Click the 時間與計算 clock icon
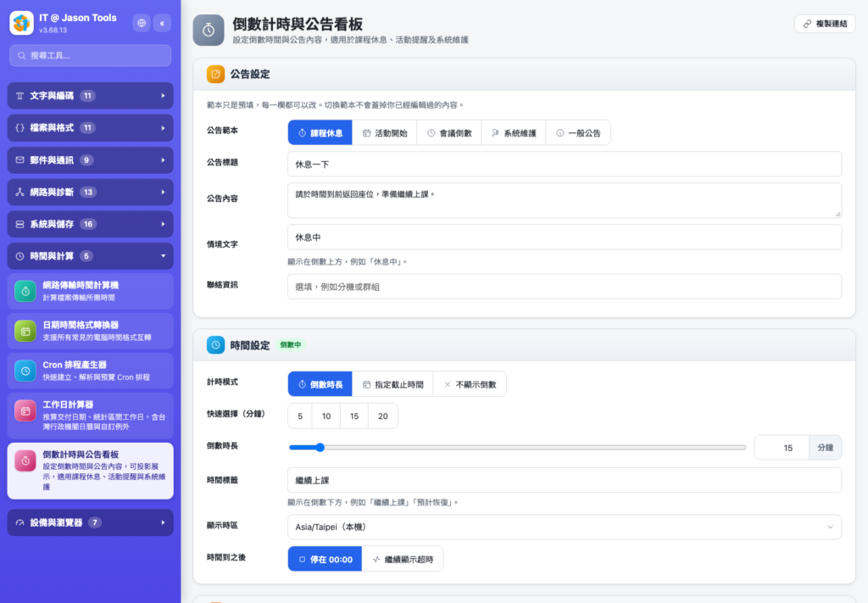This screenshot has height=603, width=868. pyautogui.click(x=20, y=256)
